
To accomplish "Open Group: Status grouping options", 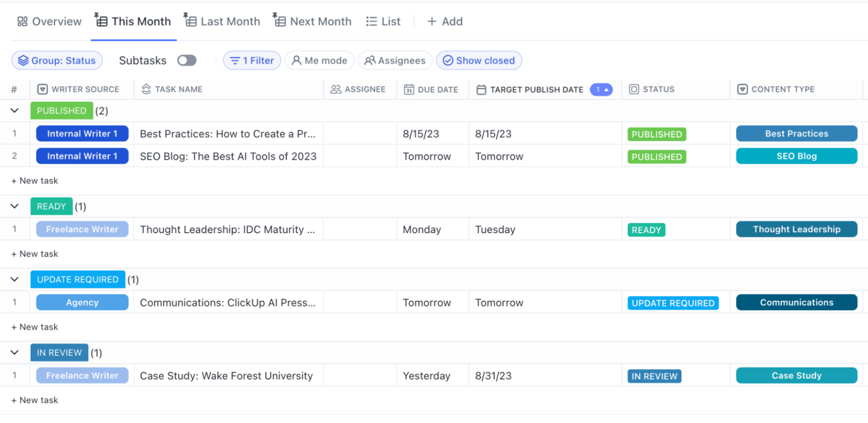I will pos(57,61).
